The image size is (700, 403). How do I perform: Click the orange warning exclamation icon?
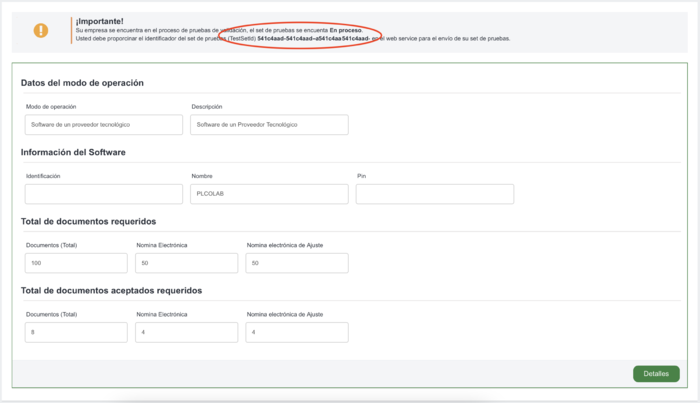41,31
